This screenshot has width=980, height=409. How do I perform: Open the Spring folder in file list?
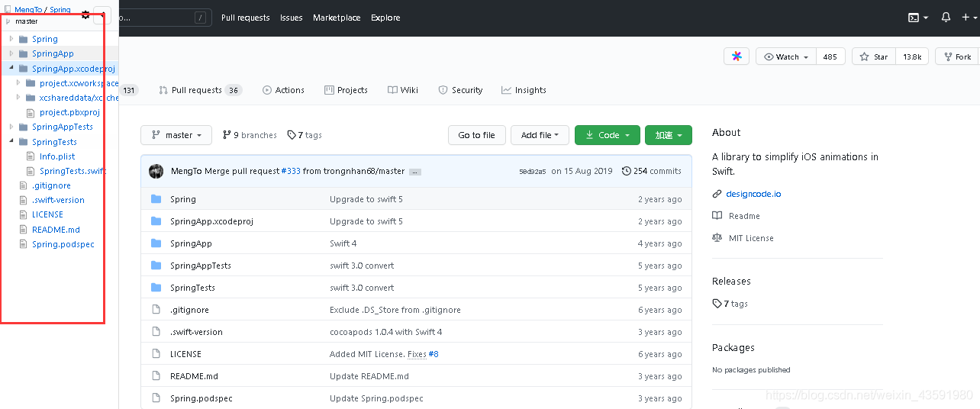(183, 199)
